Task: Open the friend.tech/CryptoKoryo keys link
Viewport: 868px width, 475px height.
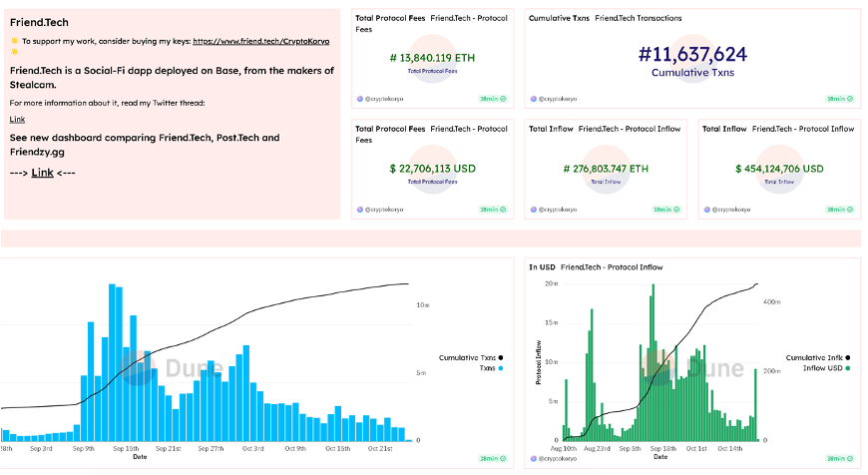Action: pos(260,41)
